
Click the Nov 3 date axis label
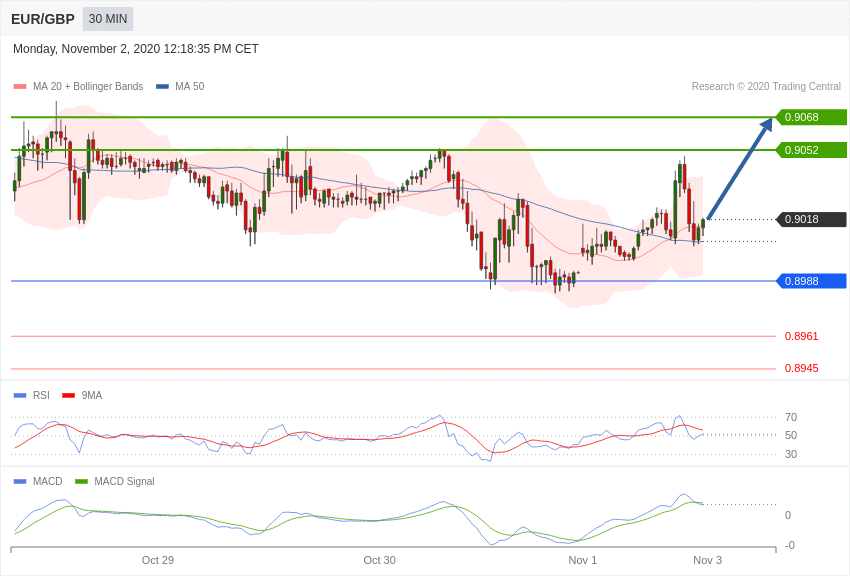point(707,560)
